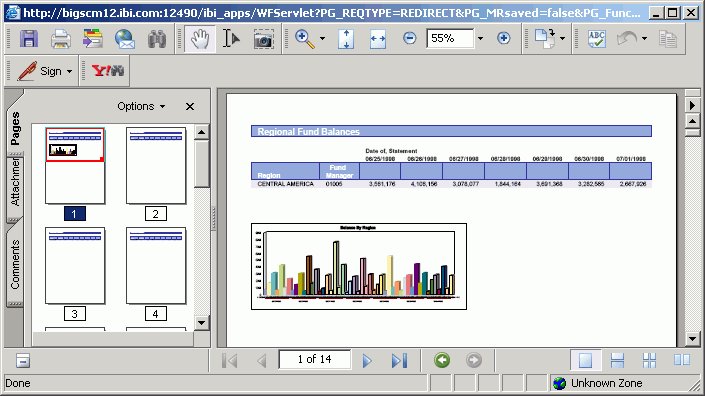Screen dimensions: 705x396
Task: Click the right-pointing arrow above document scrollbar
Action: 692,105
